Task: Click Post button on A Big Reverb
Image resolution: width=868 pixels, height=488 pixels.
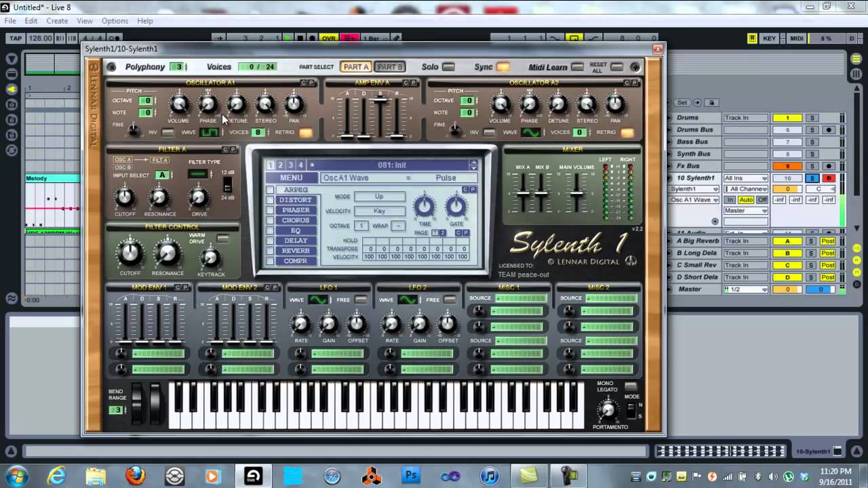Action: click(828, 241)
